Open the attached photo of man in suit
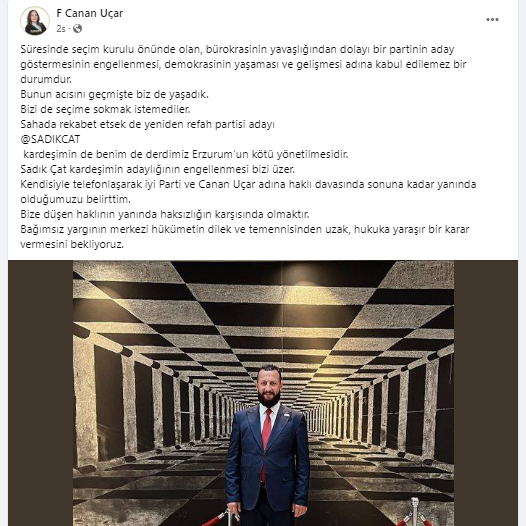Screen dimensions: 526x526 click(x=263, y=393)
